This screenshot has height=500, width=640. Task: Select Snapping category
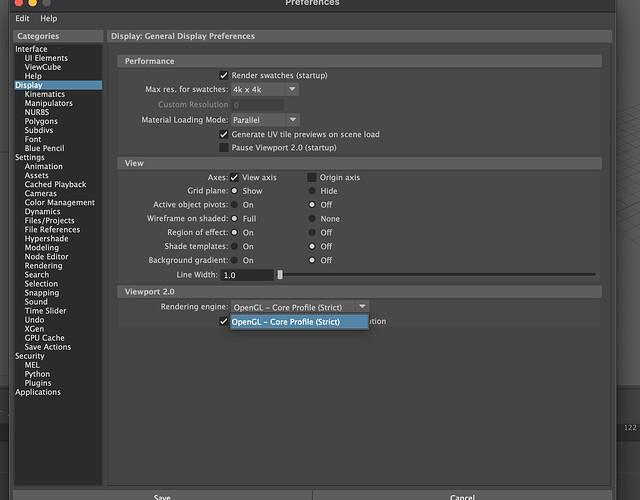(x=42, y=293)
